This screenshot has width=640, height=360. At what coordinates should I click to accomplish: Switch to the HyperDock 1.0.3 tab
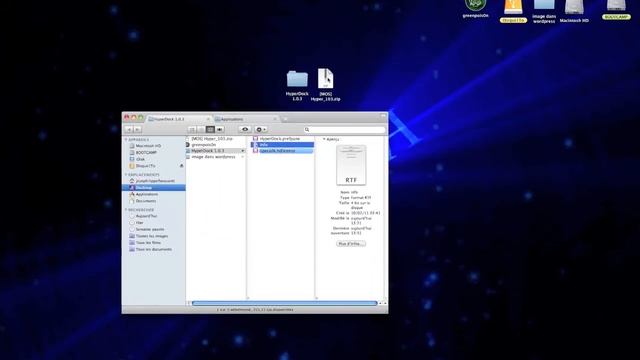[x=180, y=119]
